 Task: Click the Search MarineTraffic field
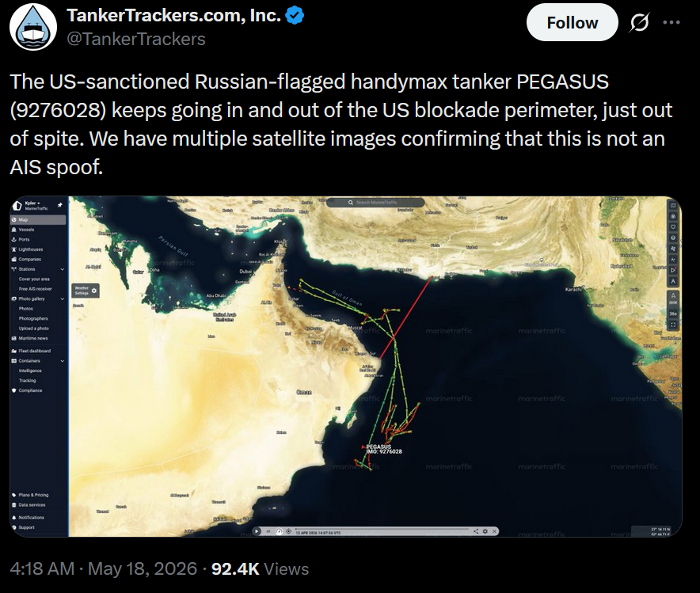[375, 202]
